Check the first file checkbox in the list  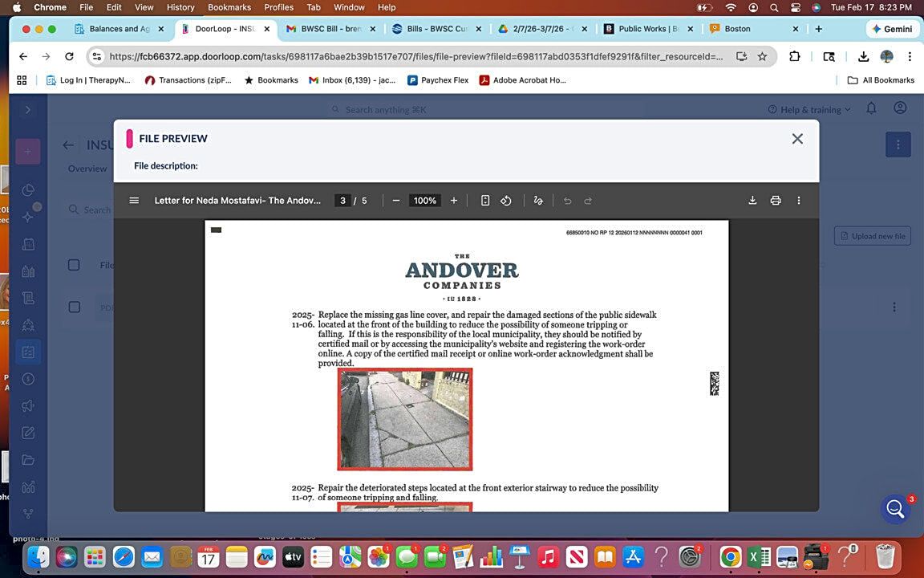pyautogui.click(x=74, y=264)
